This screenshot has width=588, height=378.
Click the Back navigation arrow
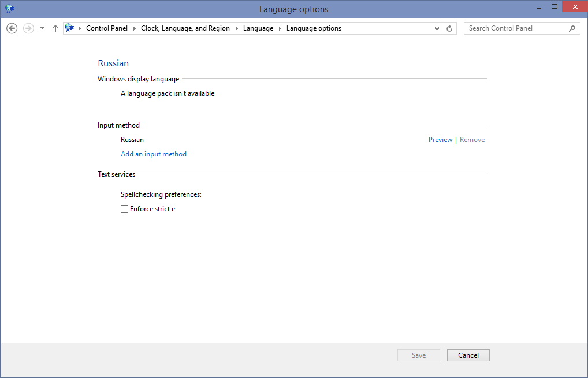click(12, 28)
